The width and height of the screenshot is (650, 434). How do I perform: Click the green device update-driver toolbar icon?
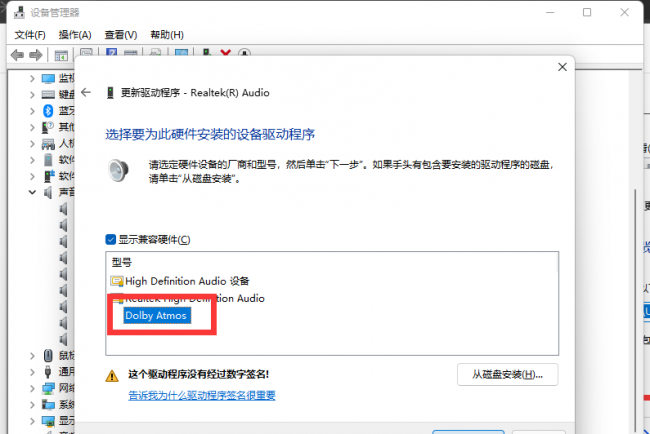(x=206, y=53)
